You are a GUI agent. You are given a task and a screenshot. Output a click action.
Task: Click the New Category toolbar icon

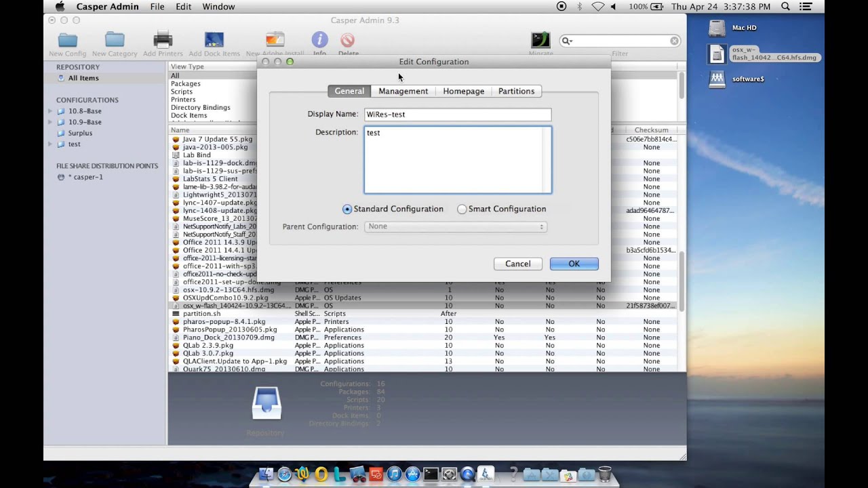114,39
